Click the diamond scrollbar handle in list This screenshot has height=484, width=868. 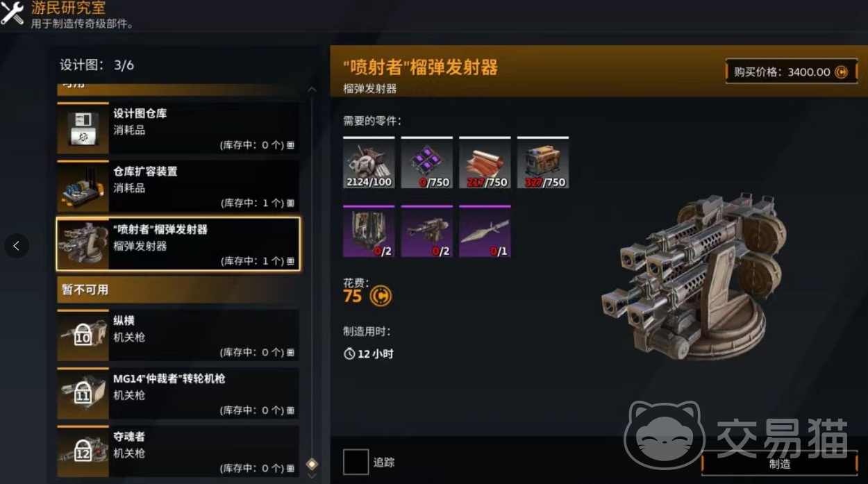(312, 464)
